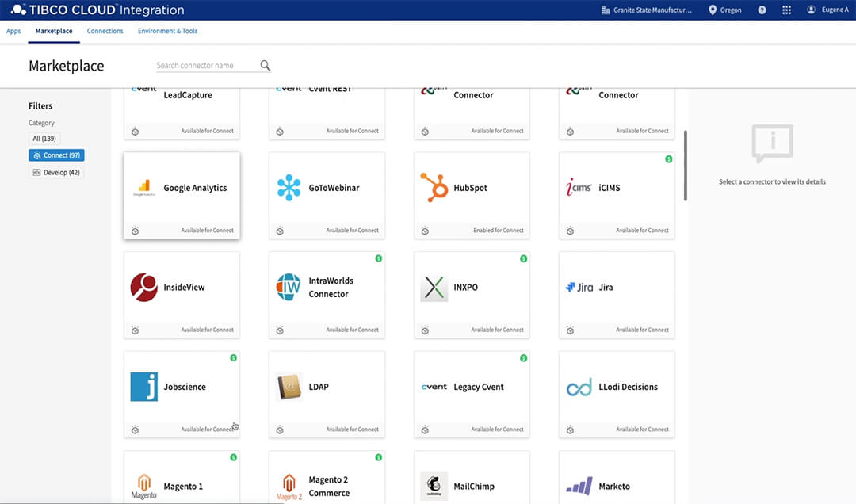
Task: Click the Marketo bars logo
Action: (x=579, y=486)
